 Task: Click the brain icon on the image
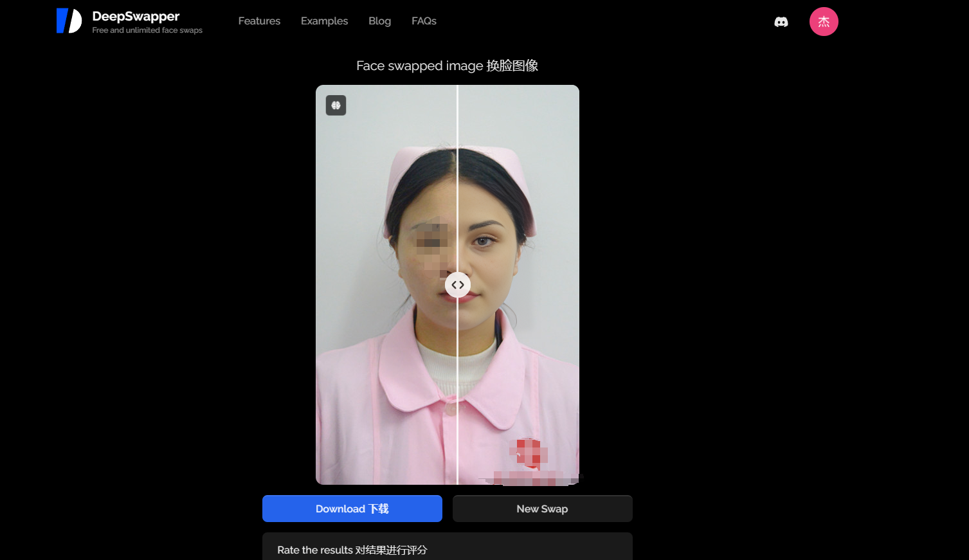(336, 105)
